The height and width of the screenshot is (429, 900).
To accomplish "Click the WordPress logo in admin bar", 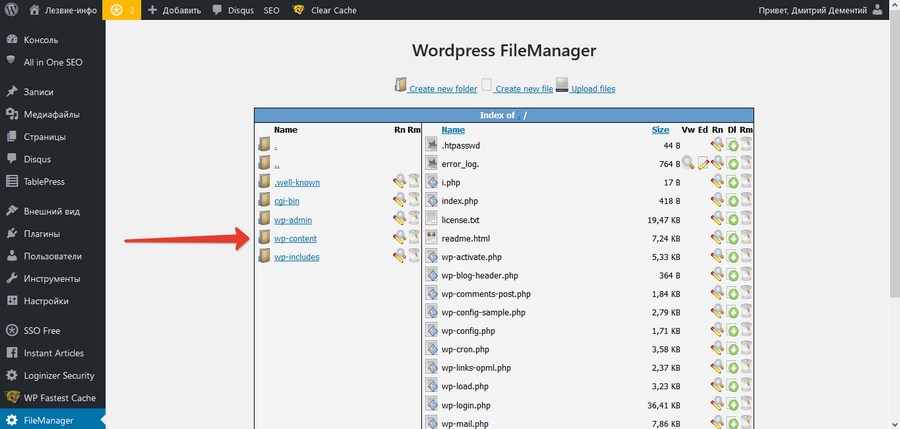I will [x=11, y=10].
